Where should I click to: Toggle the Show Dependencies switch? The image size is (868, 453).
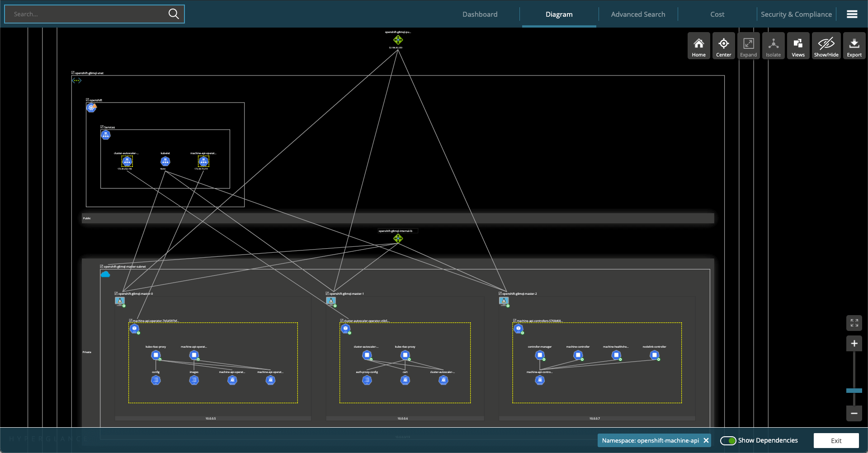728,440
